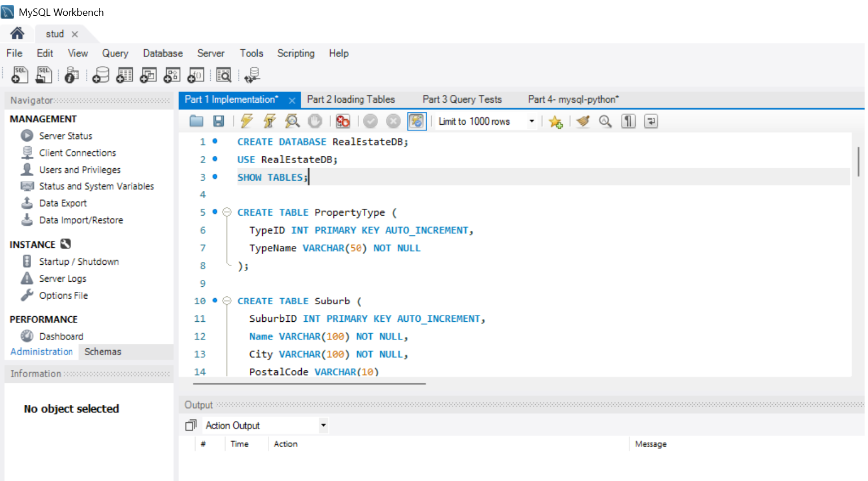Open a SQL script file via folder icon
Viewport: 868px width, 481px height.
click(x=197, y=121)
